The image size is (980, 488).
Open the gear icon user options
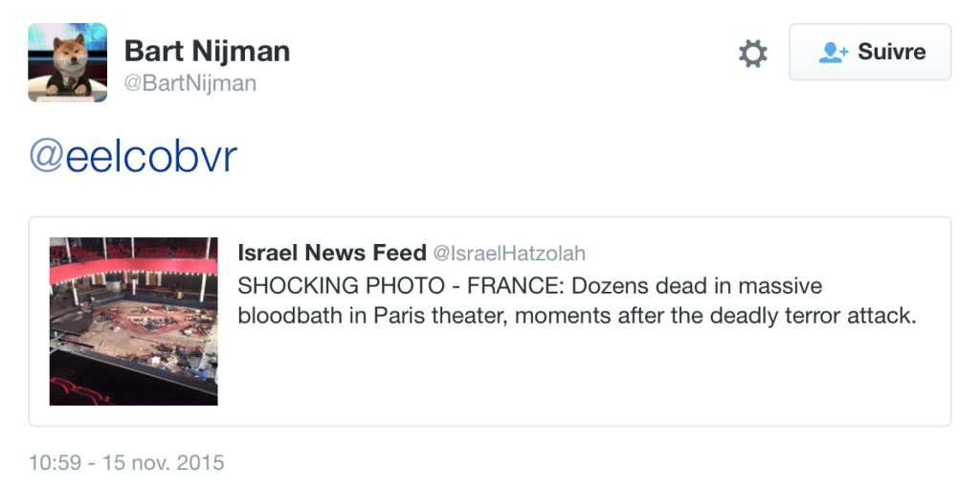click(x=753, y=54)
